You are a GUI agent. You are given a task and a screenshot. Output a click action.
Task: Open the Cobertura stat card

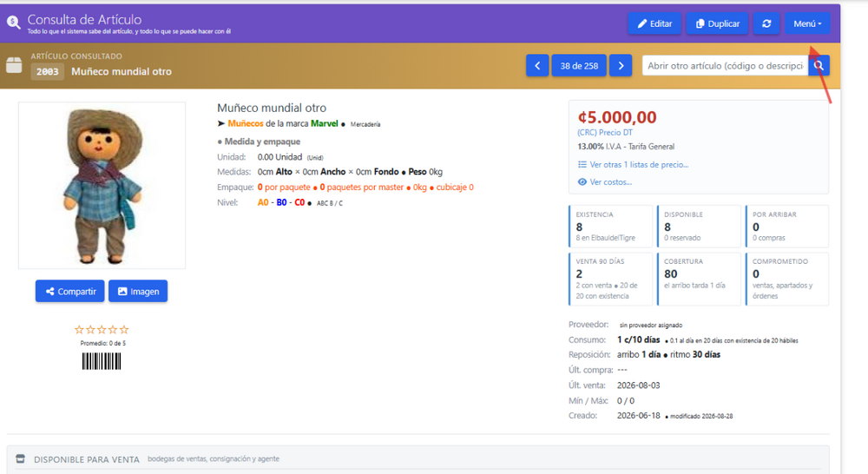coord(699,279)
